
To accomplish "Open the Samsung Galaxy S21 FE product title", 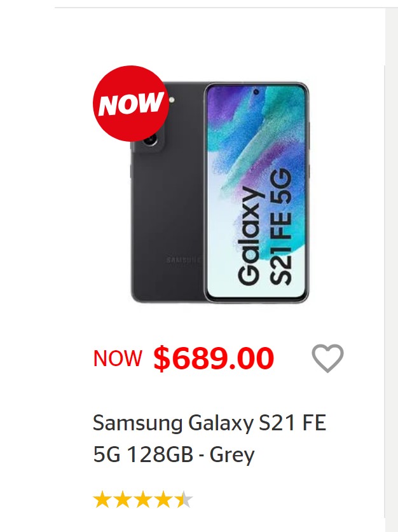I will pyautogui.click(x=209, y=423).
